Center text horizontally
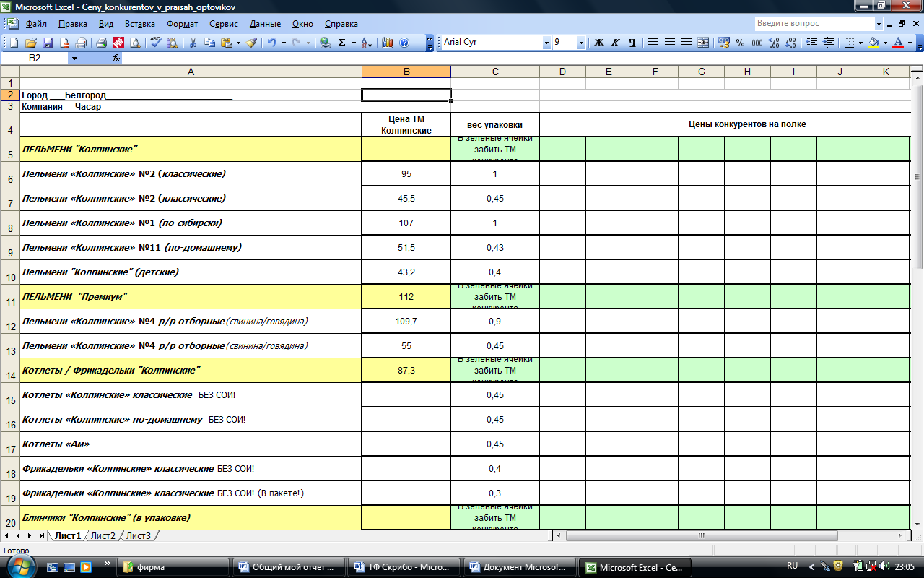The width and height of the screenshot is (924, 578). tap(669, 43)
